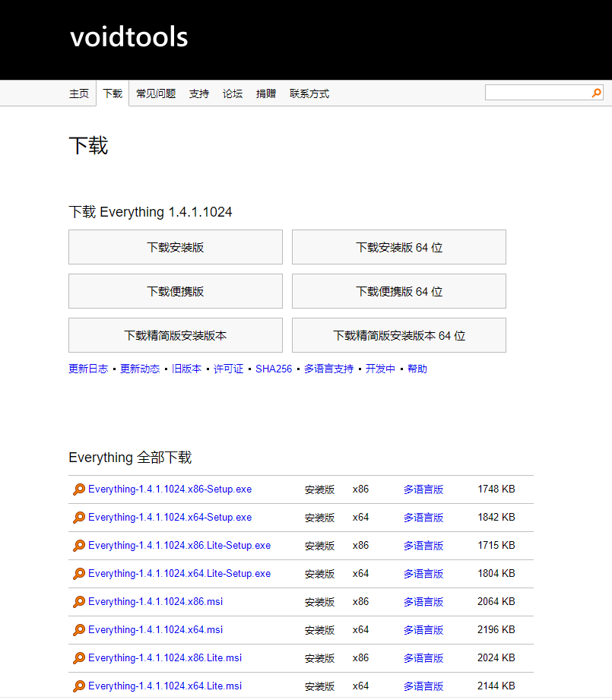Click the Everything 全部下载 heading
This screenshot has height=700, width=612.
pyautogui.click(x=130, y=458)
